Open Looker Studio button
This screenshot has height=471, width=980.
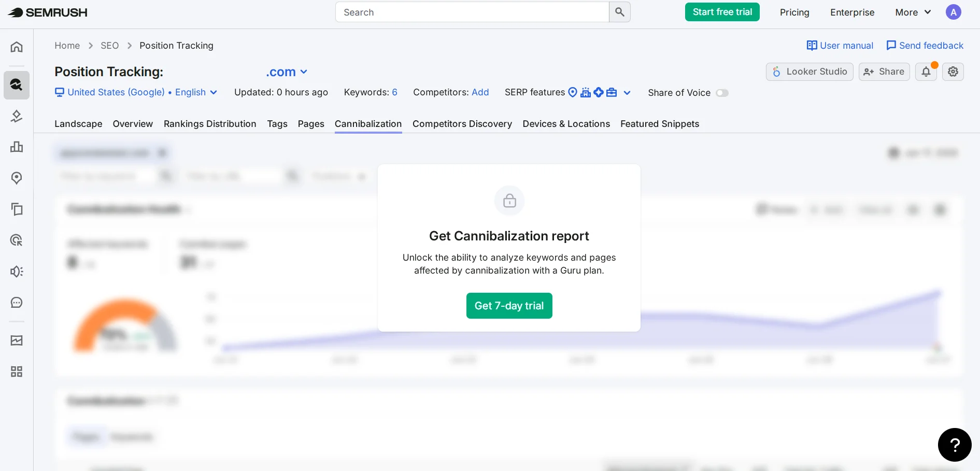(x=809, y=72)
